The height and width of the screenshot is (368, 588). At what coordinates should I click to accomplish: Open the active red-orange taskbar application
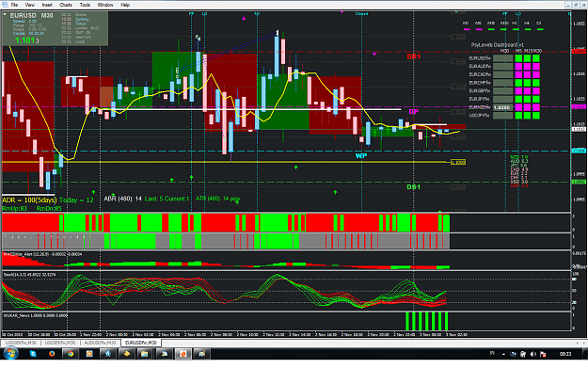pyautogui.click(x=183, y=353)
